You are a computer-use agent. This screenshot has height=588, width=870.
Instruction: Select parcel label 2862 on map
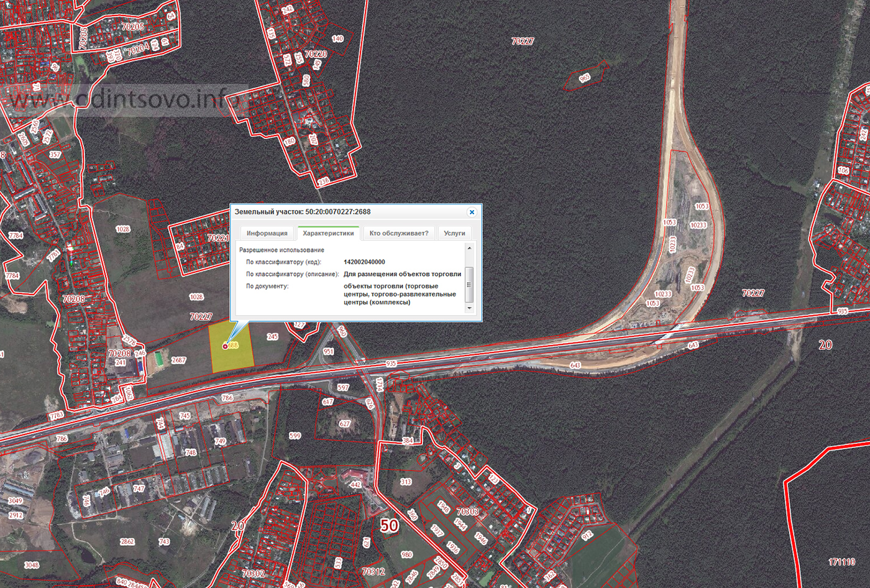(x=127, y=541)
